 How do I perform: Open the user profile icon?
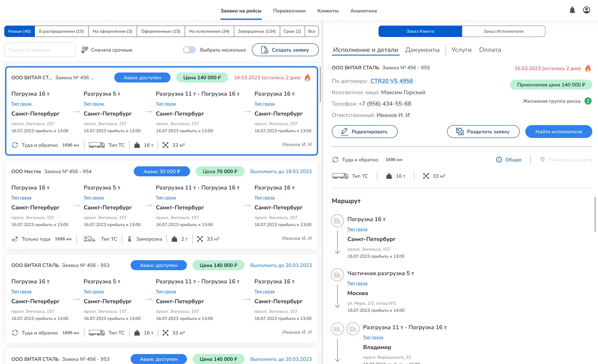(x=587, y=10)
